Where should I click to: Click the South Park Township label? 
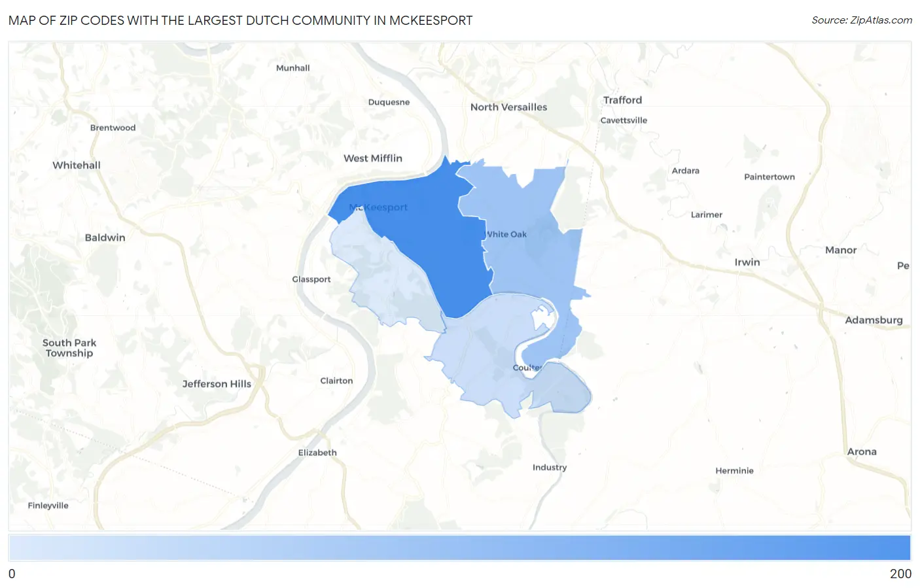pos(69,348)
